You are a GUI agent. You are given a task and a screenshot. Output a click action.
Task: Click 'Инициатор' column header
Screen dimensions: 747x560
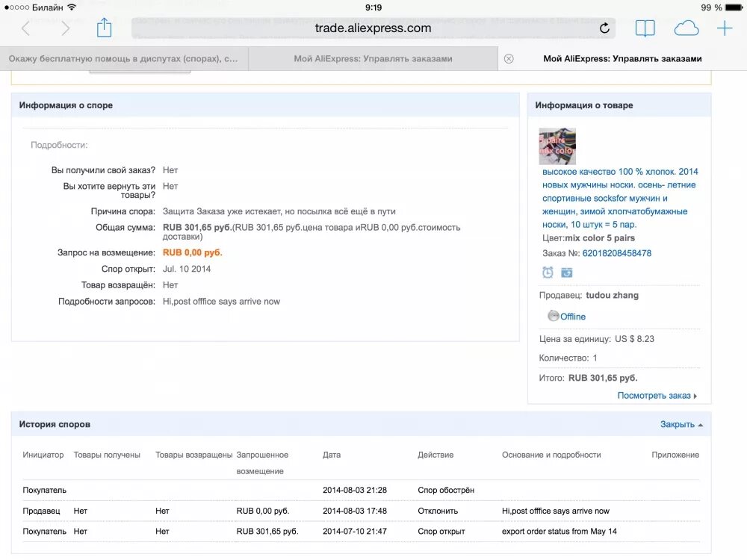click(43, 455)
